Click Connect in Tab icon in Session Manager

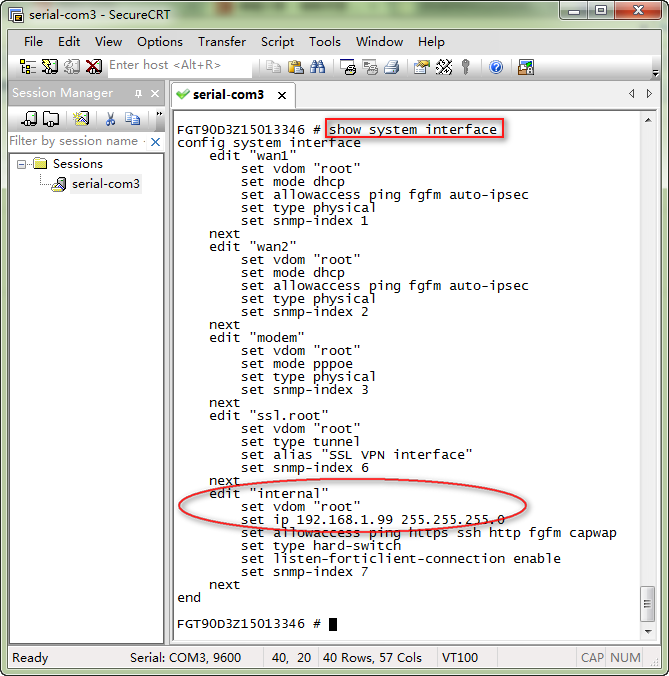pos(51,119)
